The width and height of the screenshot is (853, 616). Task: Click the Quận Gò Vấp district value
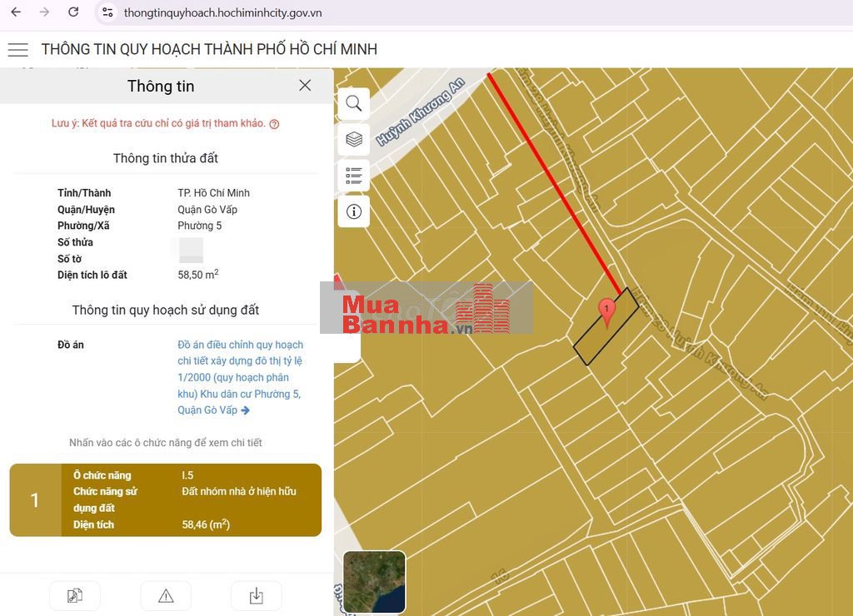coord(207,209)
